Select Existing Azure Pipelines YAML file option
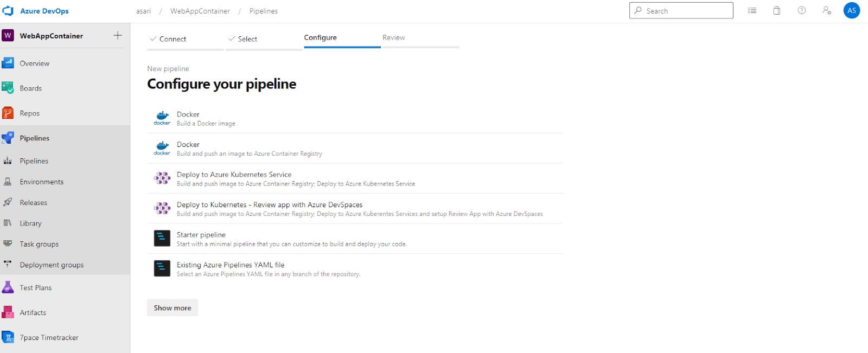 (355, 269)
